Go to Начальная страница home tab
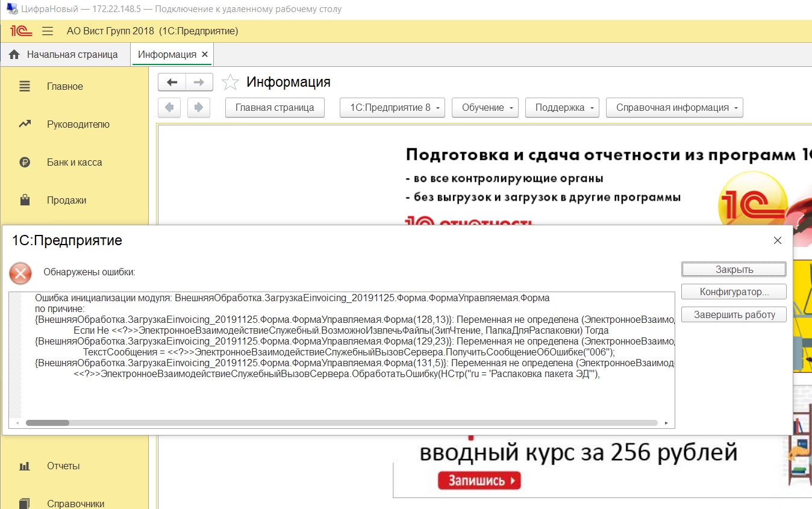The width and height of the screenshot is (812, 509). [x=66, y=54]
